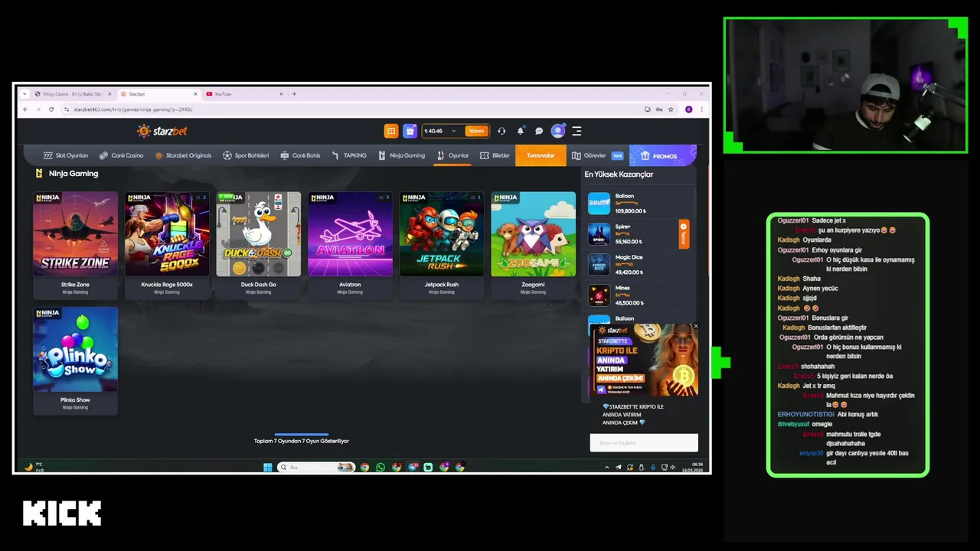Screen dimensions: 980x551
Task: Open WhatsApp from taskbar
Action: pyautogui.click(x=381, y=467)
